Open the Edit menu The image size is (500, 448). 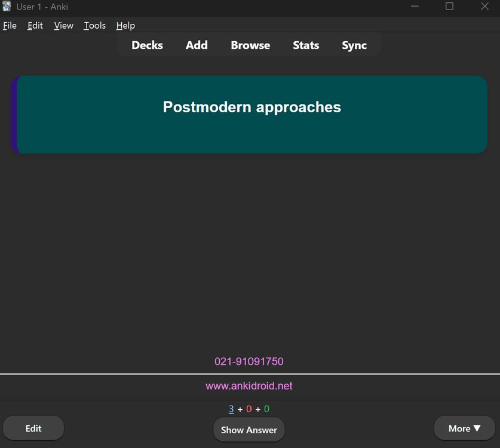tap(35, 26)
